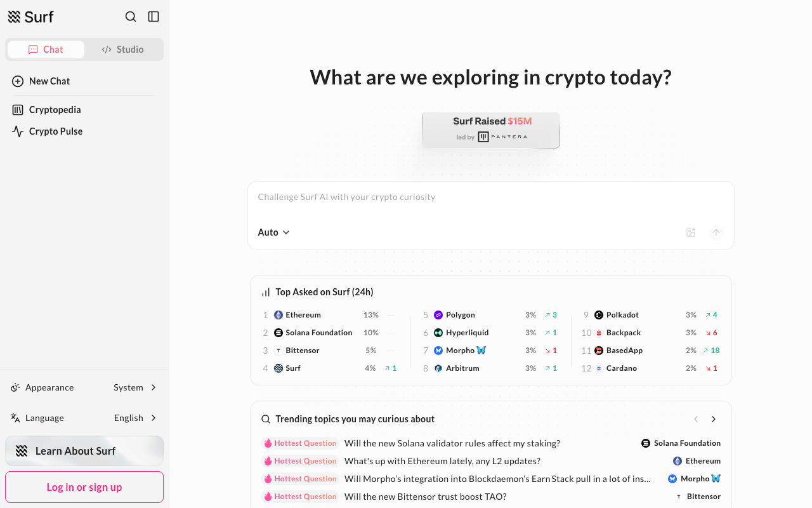Click the Surf logo in the top left
The height and width of the screenshot is (508, 812).
30,17
